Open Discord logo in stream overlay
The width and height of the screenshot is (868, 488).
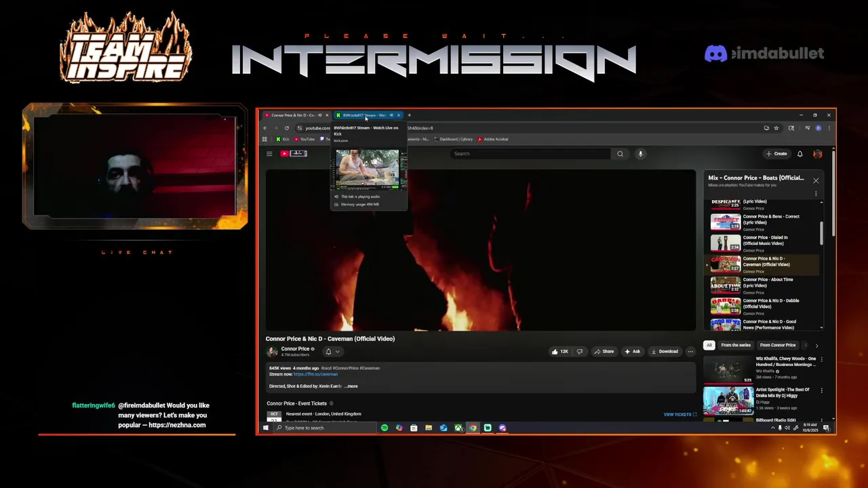click(x=715, y=54)
